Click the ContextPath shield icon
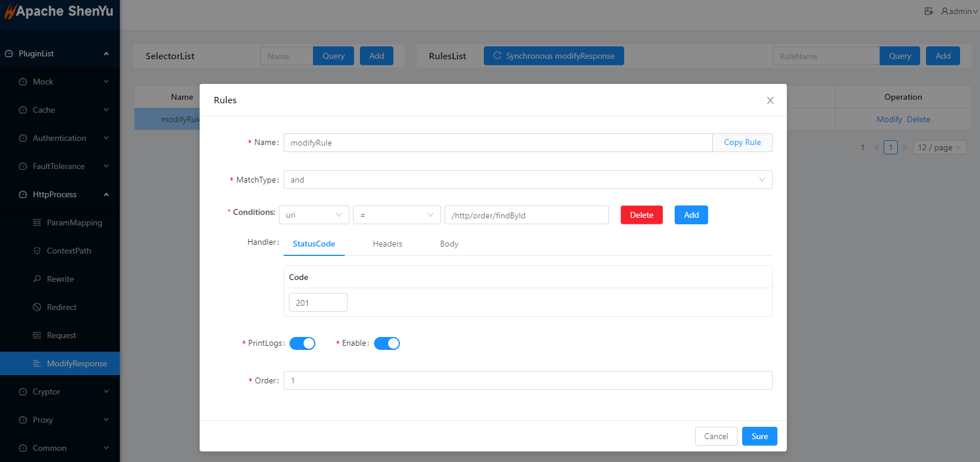 click(37, 251)
